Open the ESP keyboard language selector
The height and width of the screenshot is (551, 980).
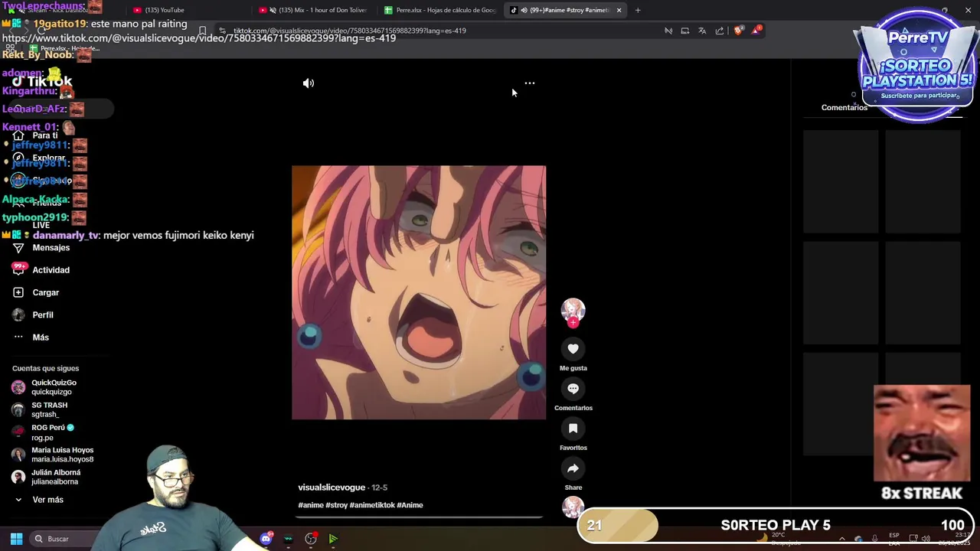pyautogui.click(x=894, y=539)
